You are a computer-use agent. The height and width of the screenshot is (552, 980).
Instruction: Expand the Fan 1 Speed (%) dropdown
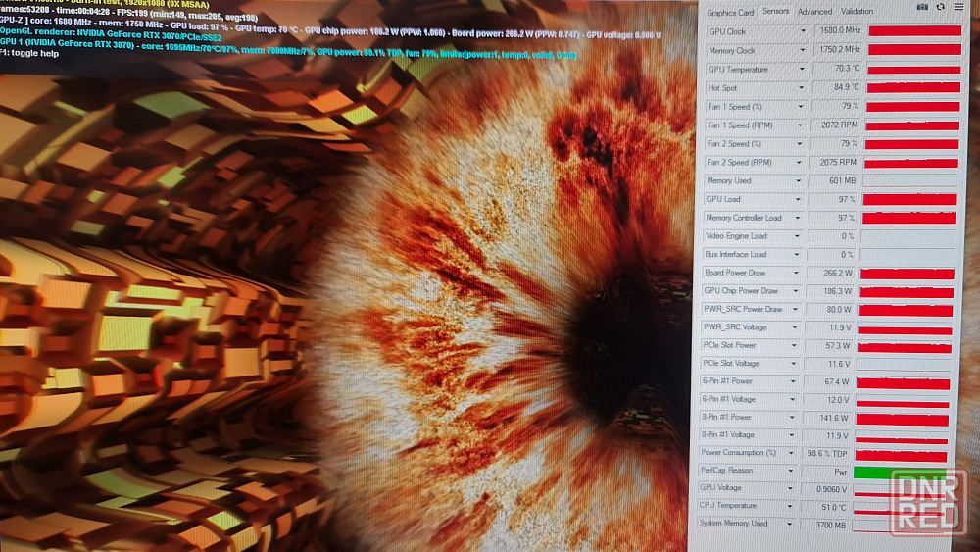tap(801, 107)
